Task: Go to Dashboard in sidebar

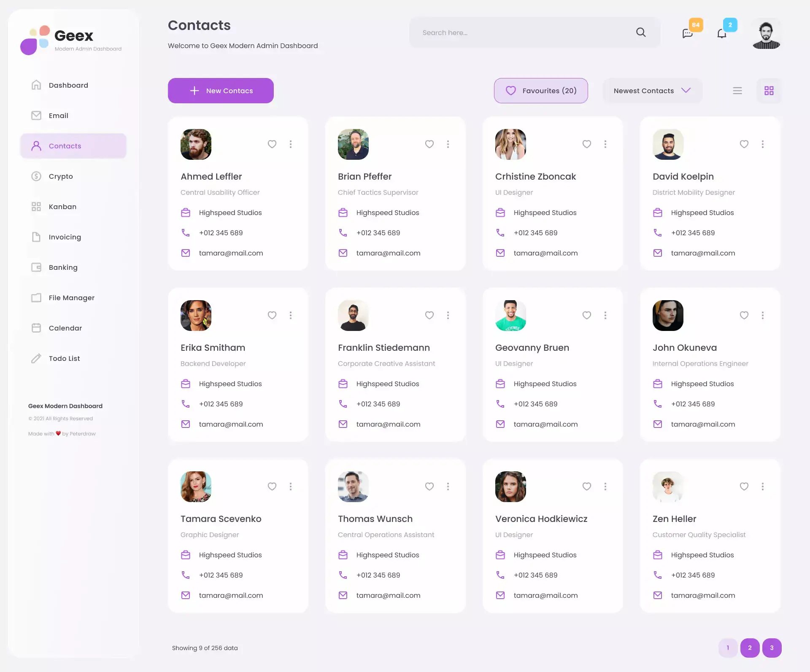Action: (x=73, y=85)
